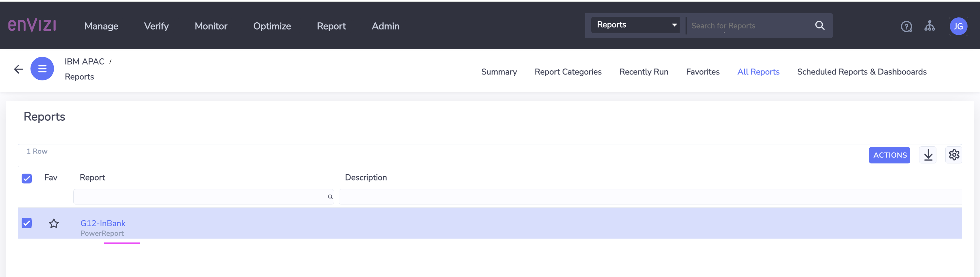Viewport: 980px width, 277px height.
Task: Switch to the Favorites tab
Action: 703,72
